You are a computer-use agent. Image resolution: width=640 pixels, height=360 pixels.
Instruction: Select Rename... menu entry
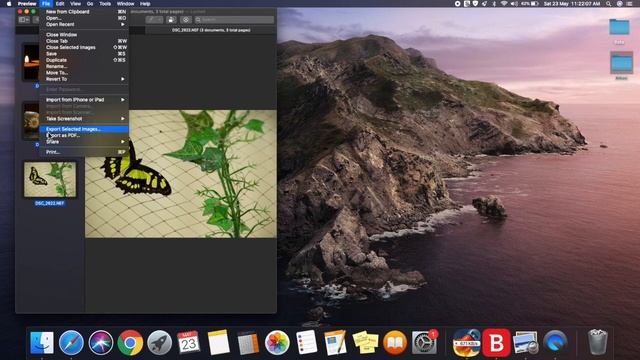click(x=84, y=67)
